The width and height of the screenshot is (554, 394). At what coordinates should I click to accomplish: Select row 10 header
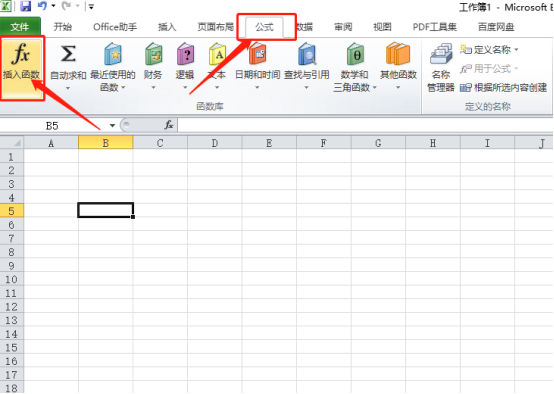point(12,279)
